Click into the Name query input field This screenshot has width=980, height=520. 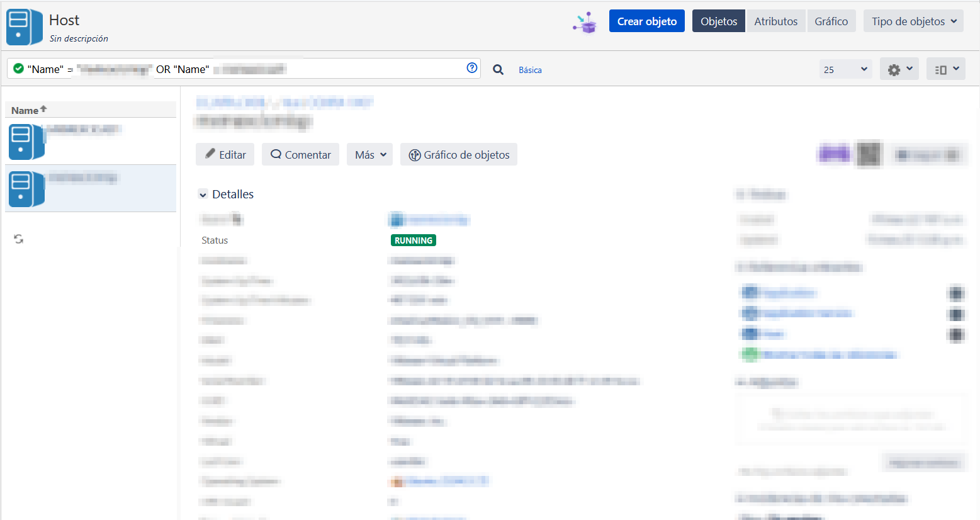pos(244,69)
